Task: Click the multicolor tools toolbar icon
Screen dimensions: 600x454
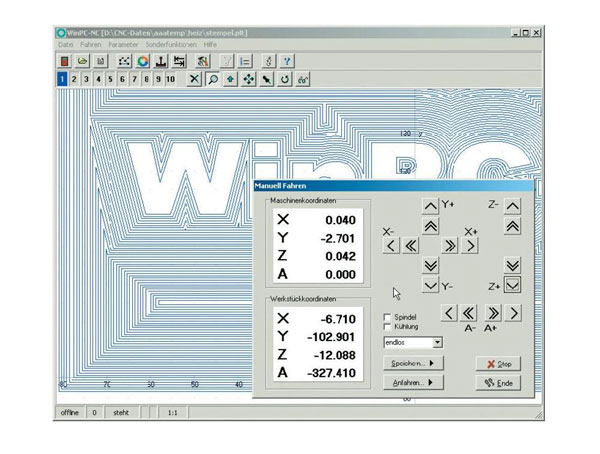Action: (x=202, y=61)
